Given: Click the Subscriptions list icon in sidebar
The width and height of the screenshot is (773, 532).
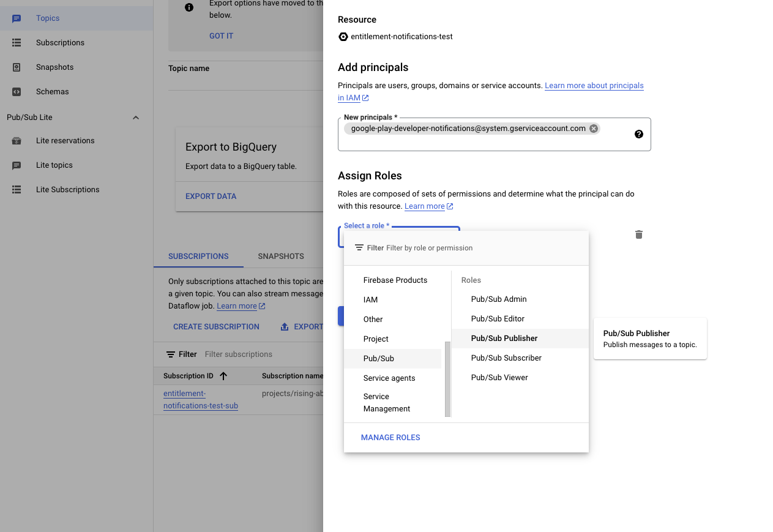Looking at the screenshot, I should 17,43.
